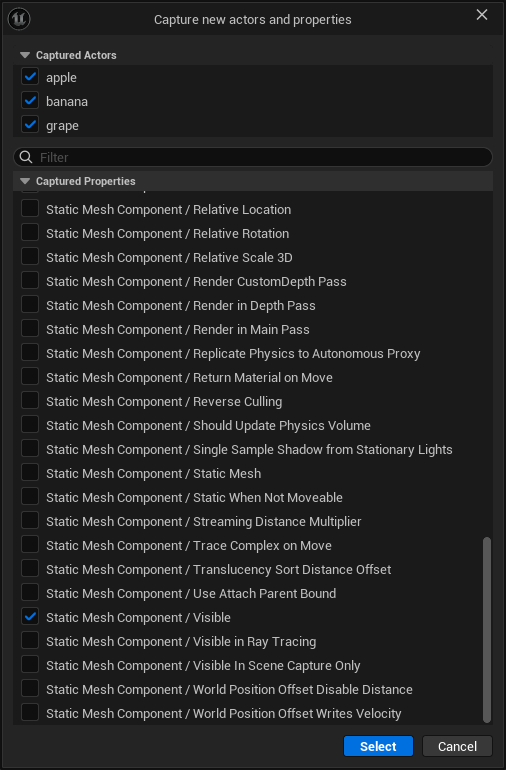Select the 'banana' actor label
The width and height of the screenshot is (506, 770).
(x=67, y=102)
